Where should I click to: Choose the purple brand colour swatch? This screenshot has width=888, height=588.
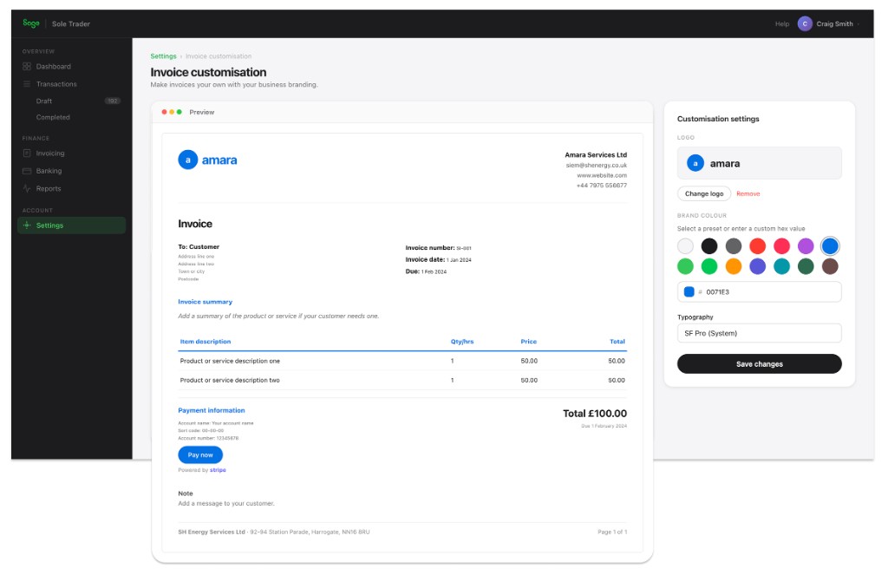pos(805,245)
